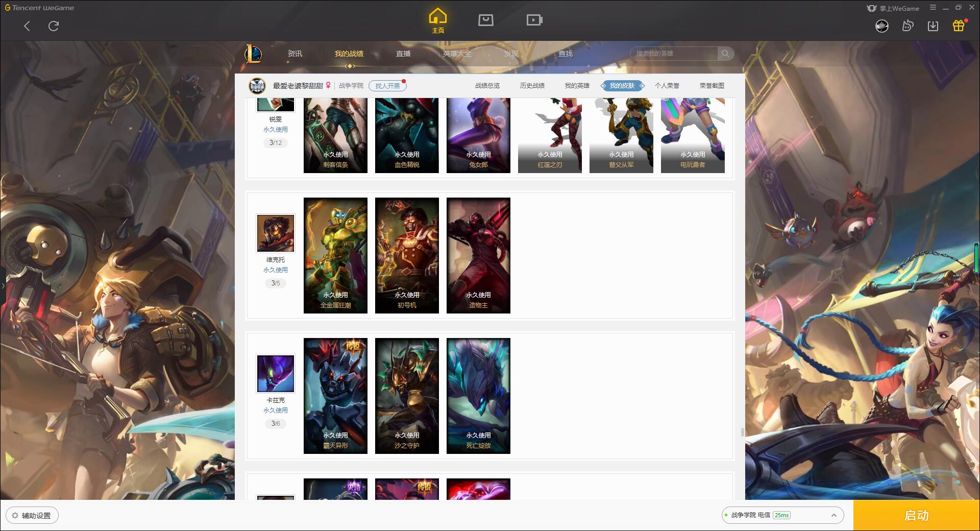Open the 死亡绽放 skin card
The width and height of the screenshot is (980, 531).
tap(478, 396)
